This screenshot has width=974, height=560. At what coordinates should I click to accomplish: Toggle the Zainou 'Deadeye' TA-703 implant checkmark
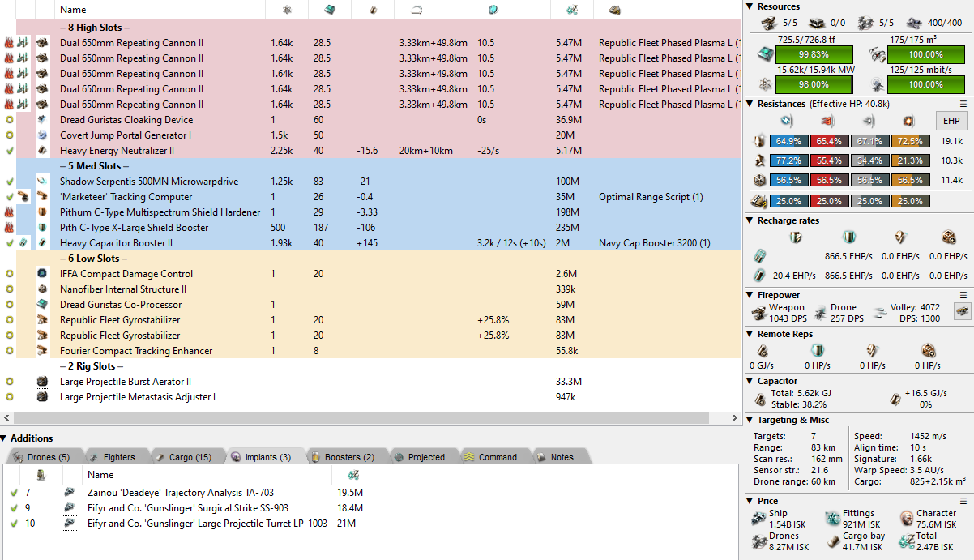click(14, 492)
